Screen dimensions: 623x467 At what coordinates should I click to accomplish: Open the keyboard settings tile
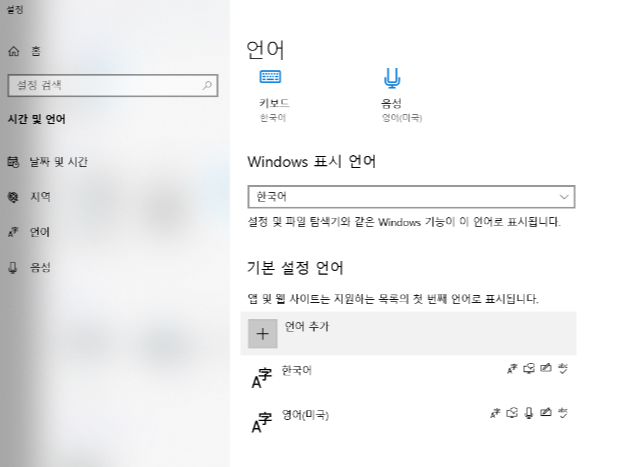tap(274, 95)
